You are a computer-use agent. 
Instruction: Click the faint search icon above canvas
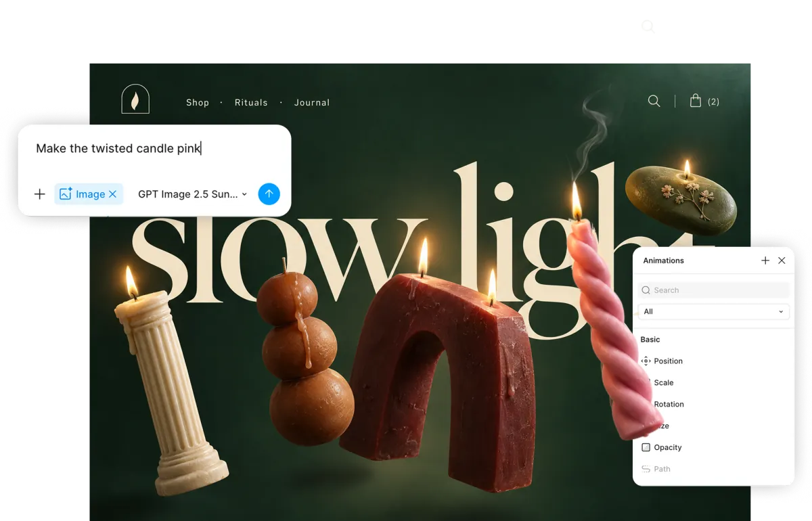click(x=648, y=26)
